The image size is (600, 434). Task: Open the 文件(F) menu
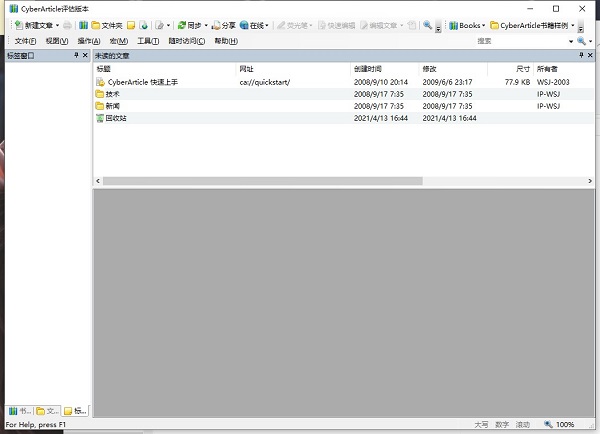[25, 41]
